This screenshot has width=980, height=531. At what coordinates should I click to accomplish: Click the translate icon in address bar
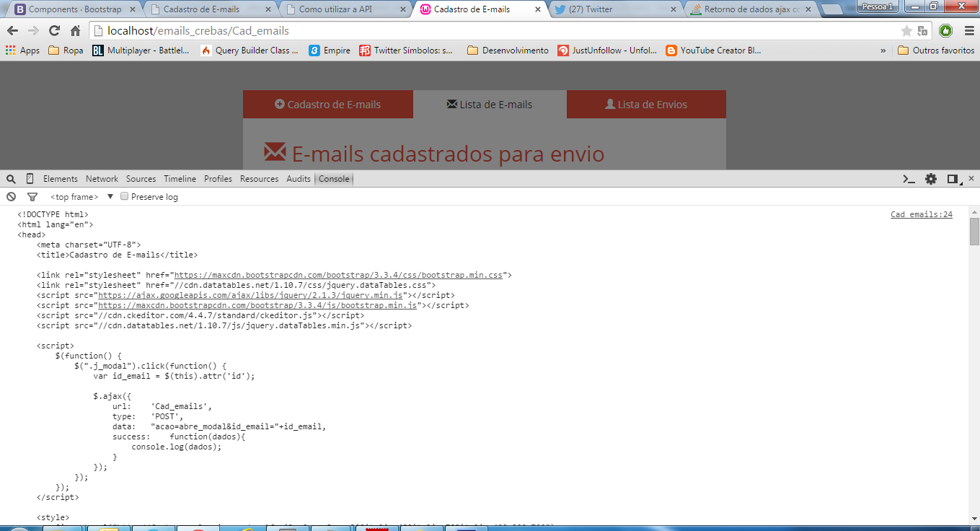[x=922, y=31]
